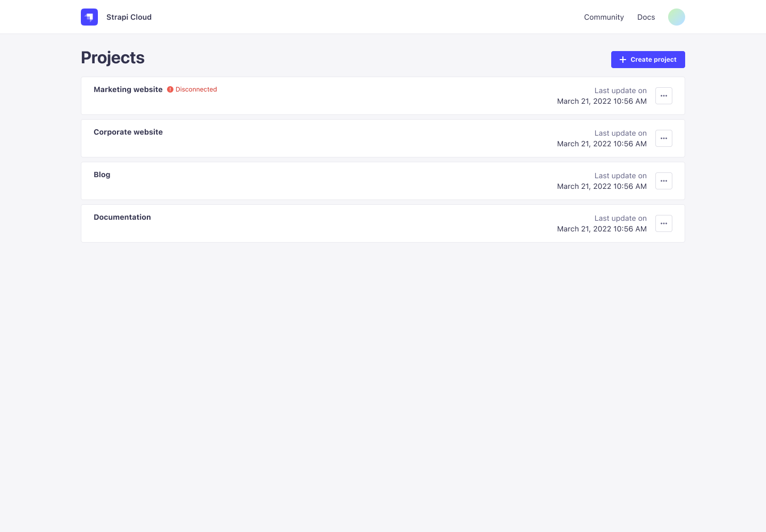Open the Docs link

point(646,17)
